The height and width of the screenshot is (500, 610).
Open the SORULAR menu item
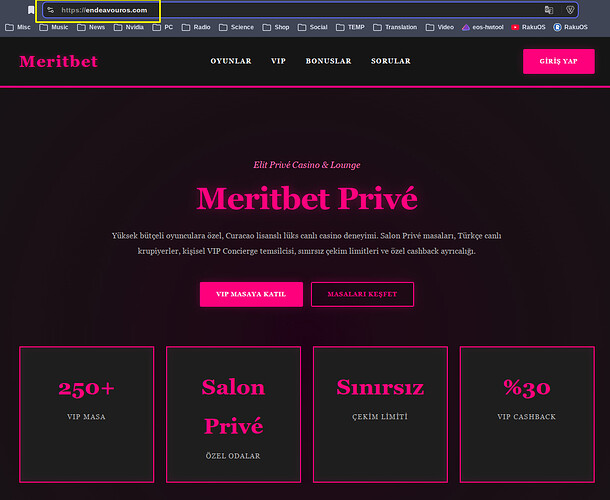(x=391, y=61)
